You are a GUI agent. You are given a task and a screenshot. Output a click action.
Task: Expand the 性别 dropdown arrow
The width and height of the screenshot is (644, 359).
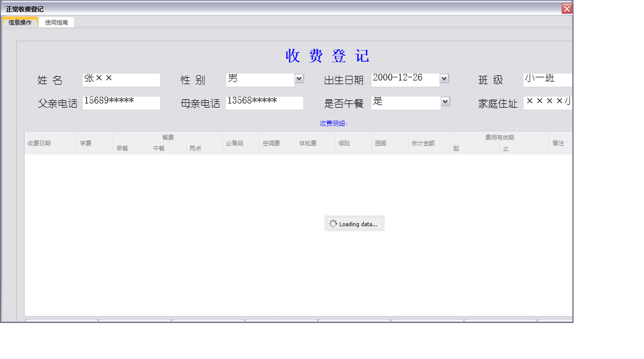click(299, 78)
